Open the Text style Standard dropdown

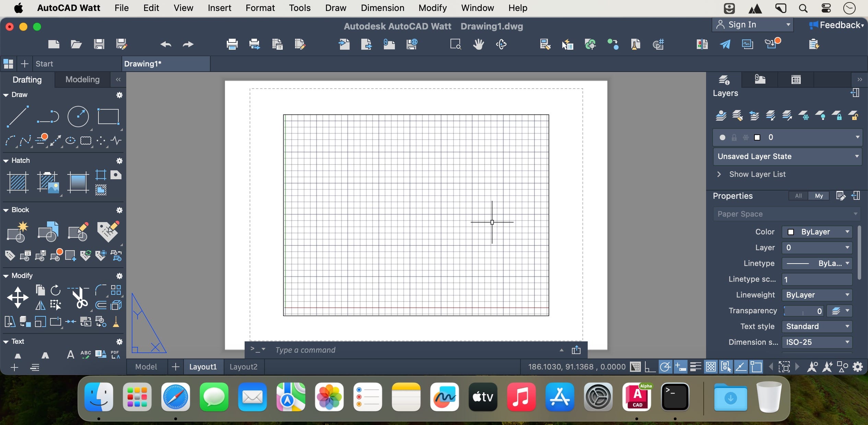coord(817,327)
